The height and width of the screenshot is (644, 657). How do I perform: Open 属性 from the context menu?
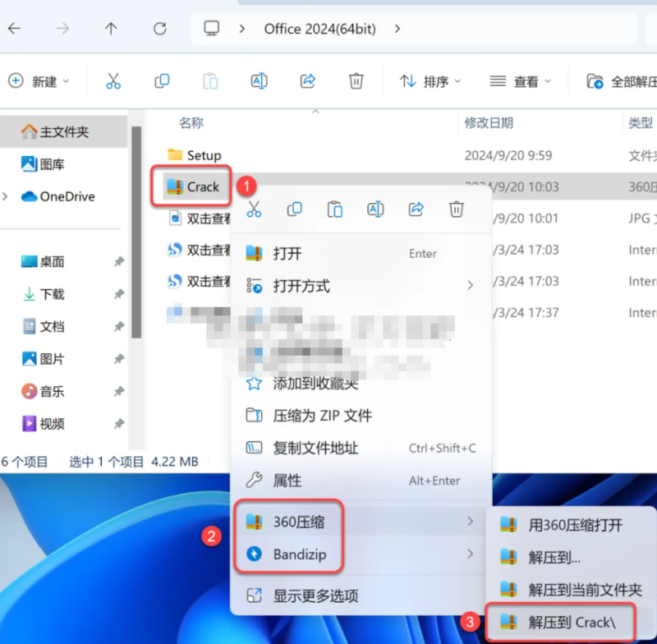click(361, 481)
